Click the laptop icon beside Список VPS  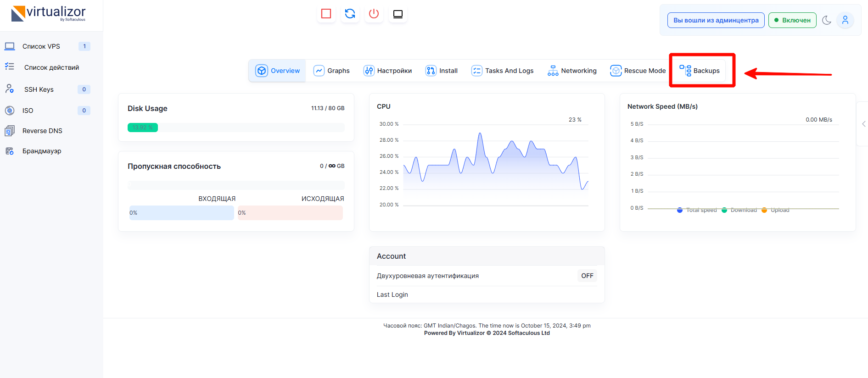[10, 46]
